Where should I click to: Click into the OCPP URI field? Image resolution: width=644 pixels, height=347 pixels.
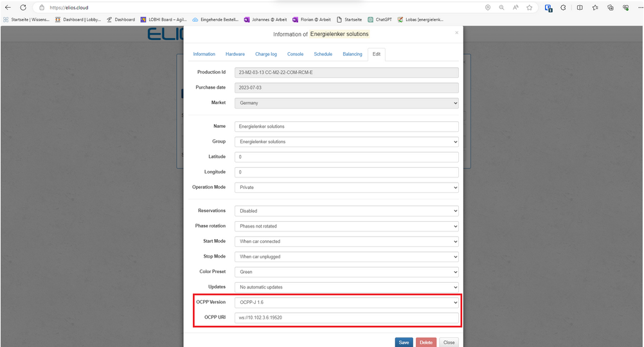tap(346, 317)
